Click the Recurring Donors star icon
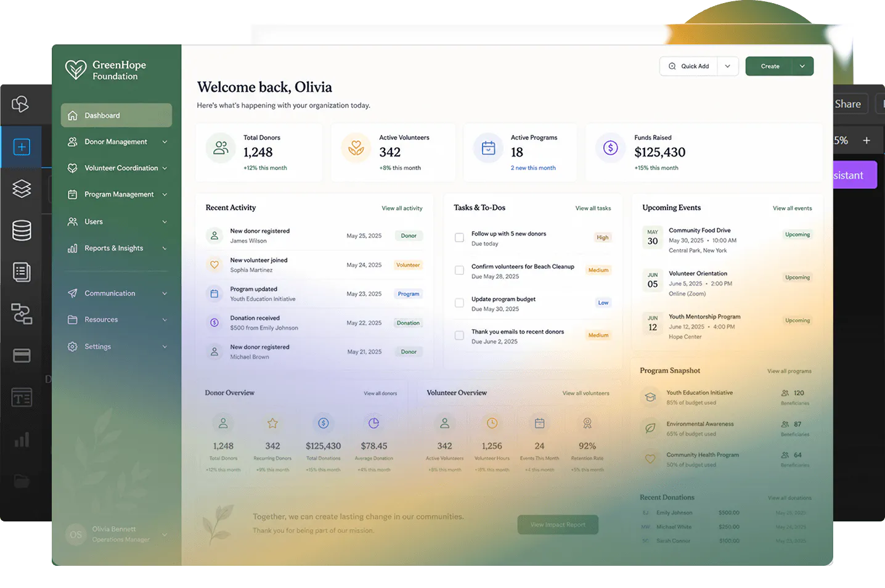Image resolution: width=885 pixels, height=588 pixels. click(x=272, y=423)
